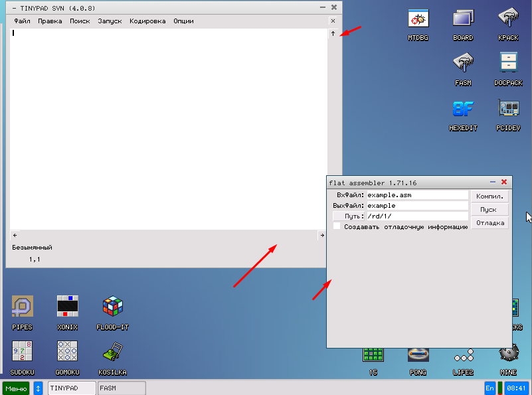Toggle the En keyboard layout indicator
Viewport: 532px width, 395px height.
click(x=489, y=388)
